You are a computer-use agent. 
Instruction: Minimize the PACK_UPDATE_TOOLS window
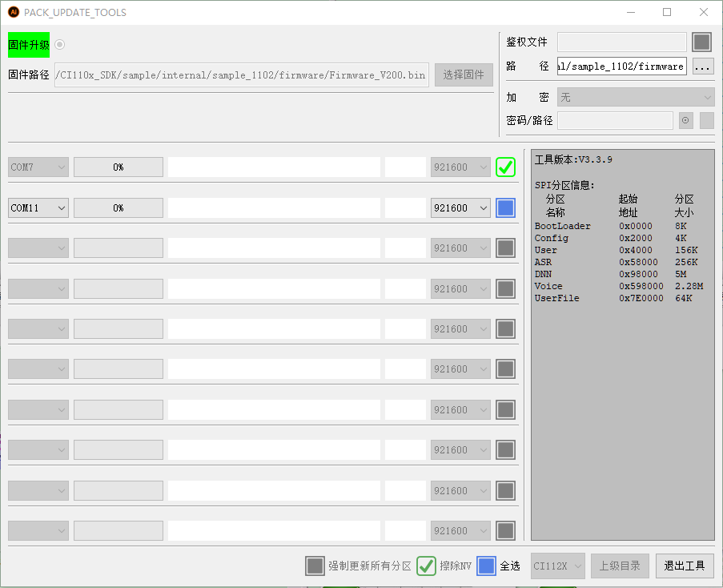tap(631, 12)
